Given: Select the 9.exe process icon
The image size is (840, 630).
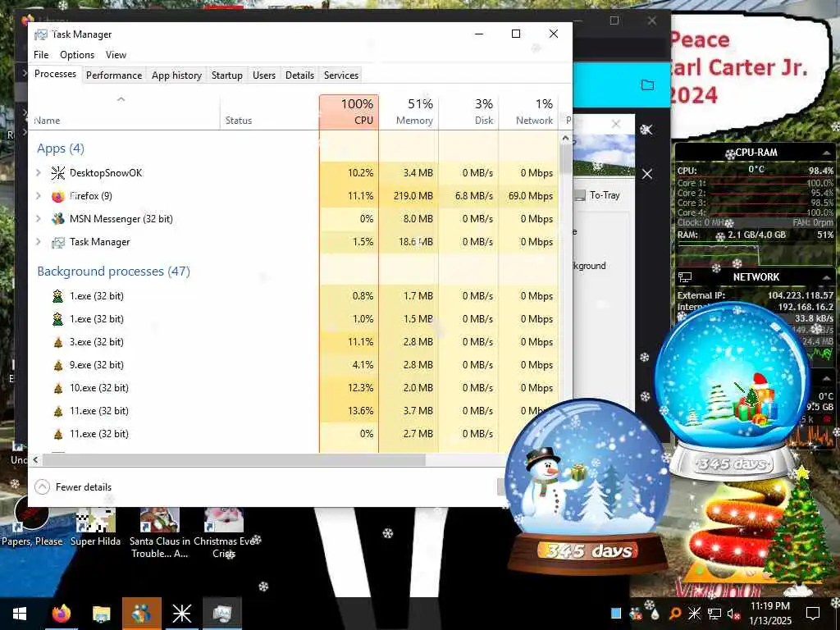Looking at the screenshot, I should [x=58, y=365].
